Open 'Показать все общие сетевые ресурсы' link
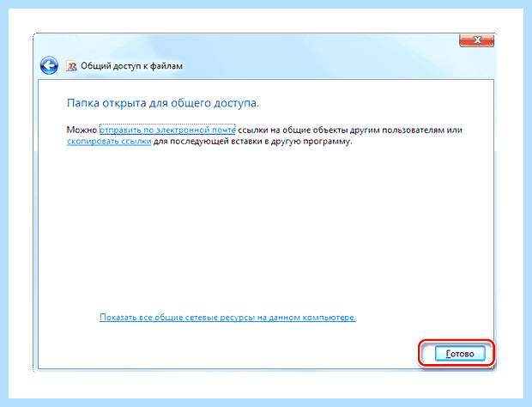The height and width of the screenshot is (407, 532). coord(227,318)
